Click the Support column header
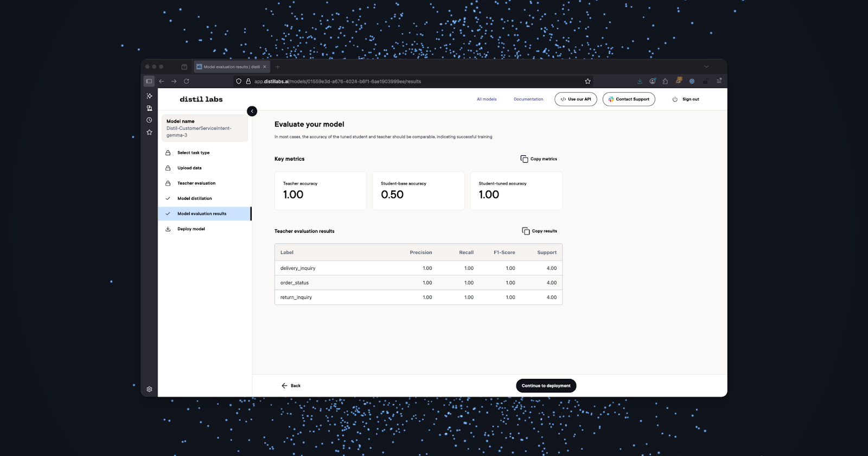 (547, 252)
